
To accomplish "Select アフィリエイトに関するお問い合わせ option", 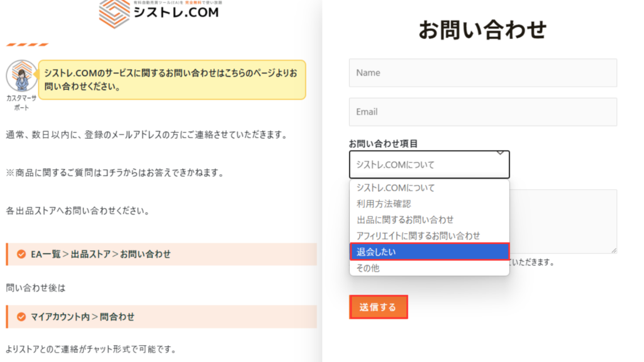I will [x=429, y=236].
